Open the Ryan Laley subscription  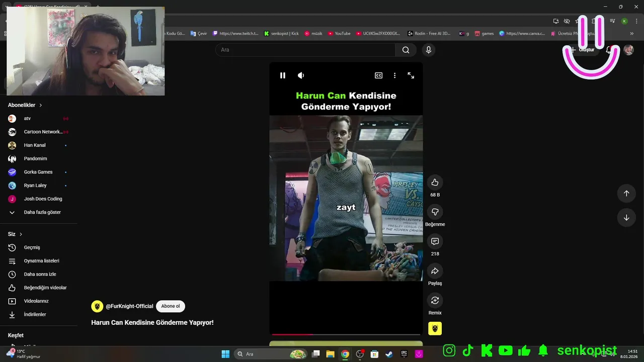click(x=39, y=186)
